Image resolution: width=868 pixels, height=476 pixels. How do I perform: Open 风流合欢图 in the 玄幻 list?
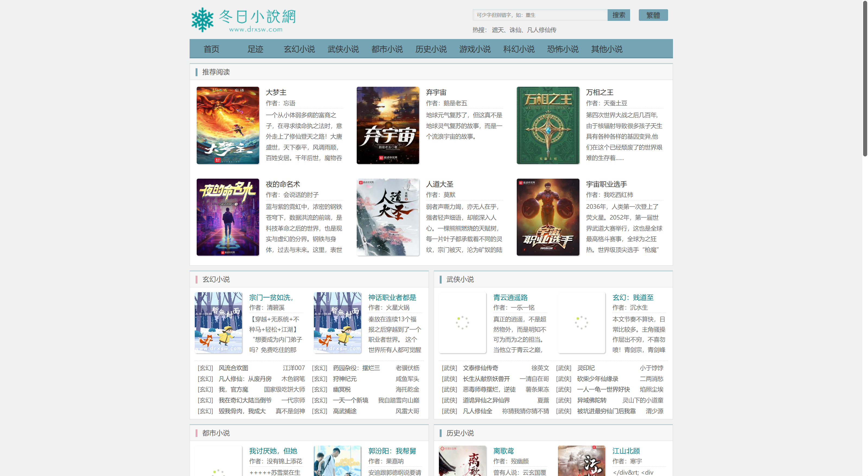click(x=233, y=368)
